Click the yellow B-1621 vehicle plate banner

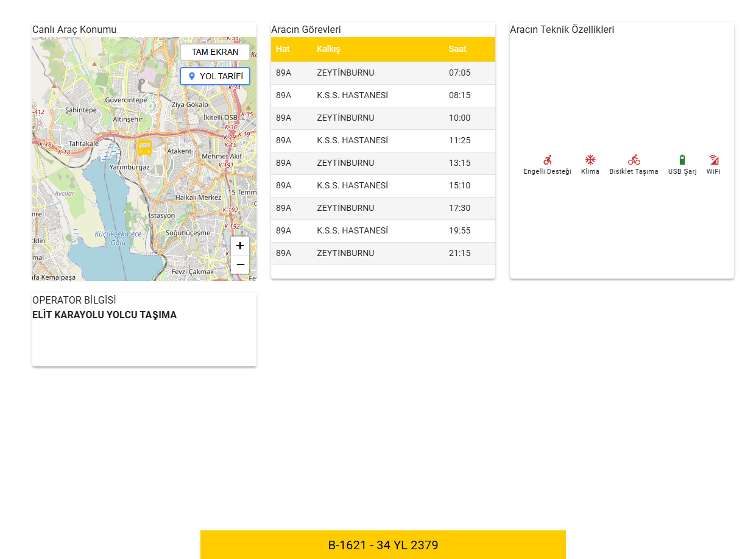tap(383, 544)
